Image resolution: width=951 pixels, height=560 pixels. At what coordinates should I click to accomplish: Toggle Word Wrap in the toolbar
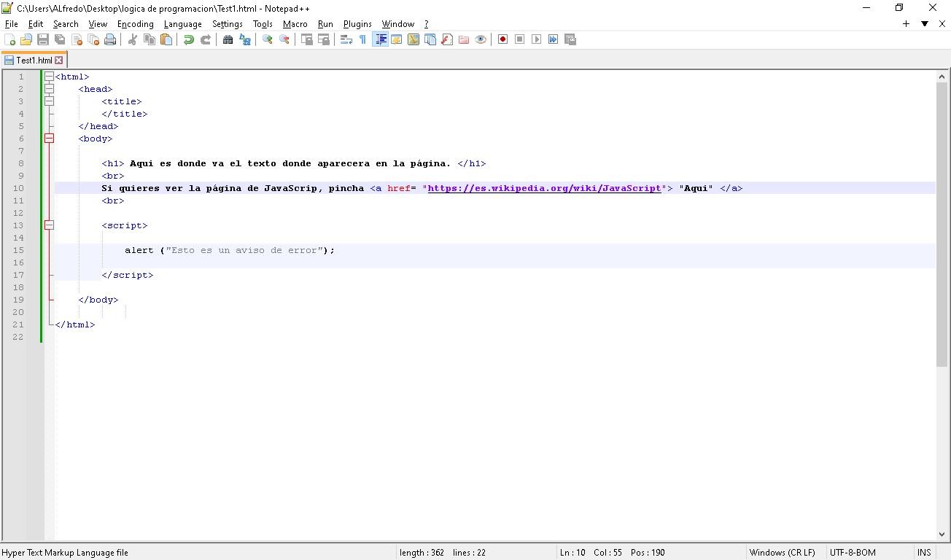(346, 39)
